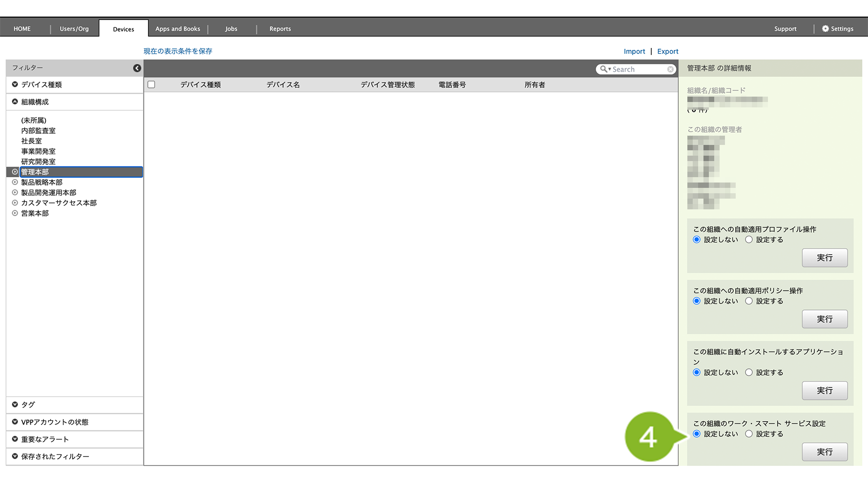Expand 製品戦略本部 tree node icon

tap(15, 182)
